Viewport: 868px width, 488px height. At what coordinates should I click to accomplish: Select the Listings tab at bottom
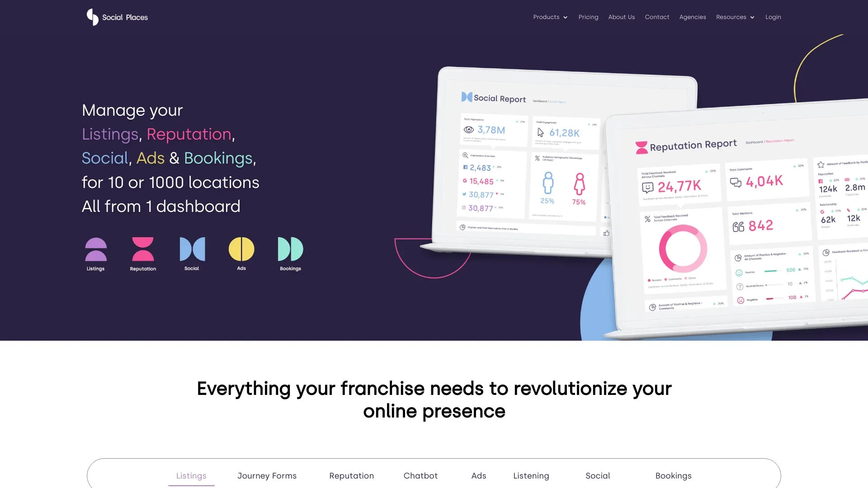click(191, 475)
